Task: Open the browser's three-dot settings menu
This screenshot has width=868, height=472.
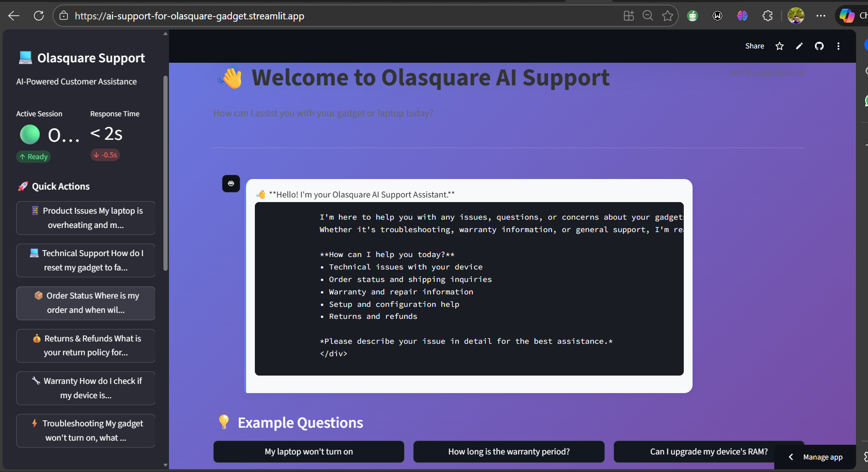Action: (821, 15)
